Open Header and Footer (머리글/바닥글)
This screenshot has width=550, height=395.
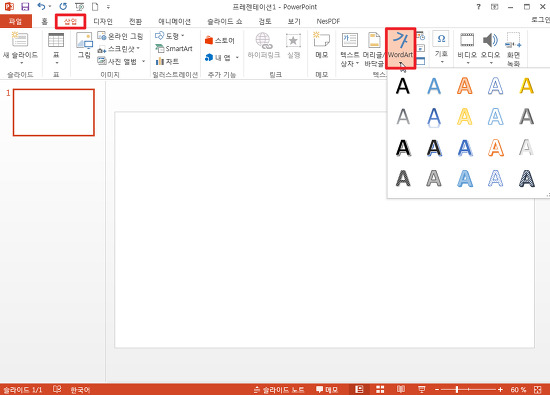(374, 49)
